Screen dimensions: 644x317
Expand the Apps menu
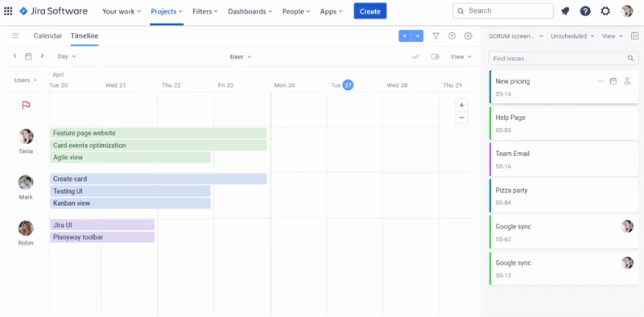tap(332, 11)
